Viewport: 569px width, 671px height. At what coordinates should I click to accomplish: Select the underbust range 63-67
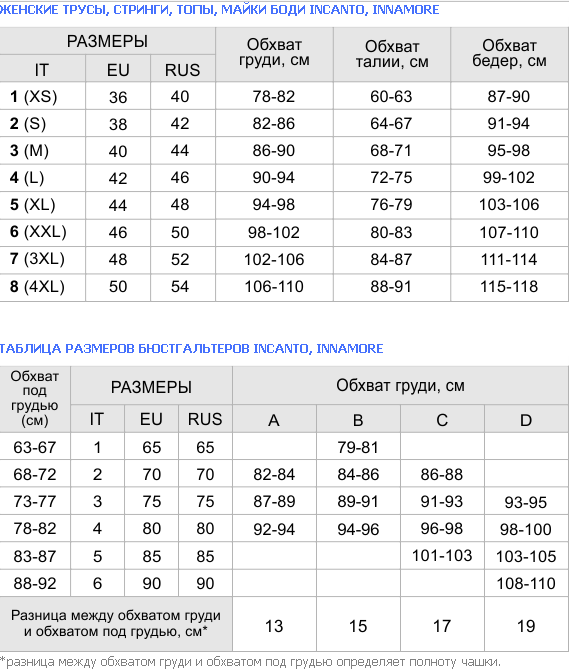pyautogui.click(x=35, y=448)
